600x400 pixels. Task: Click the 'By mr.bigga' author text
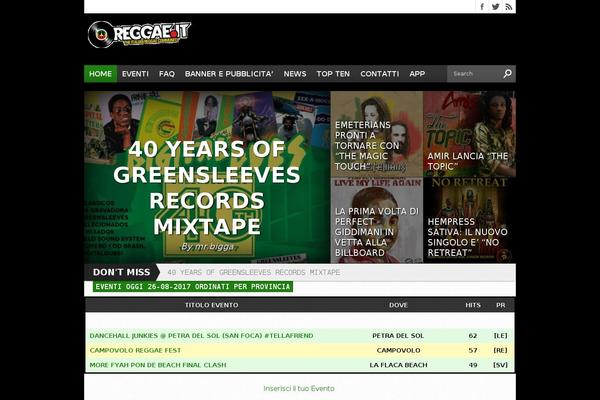[x=207, y=247]
